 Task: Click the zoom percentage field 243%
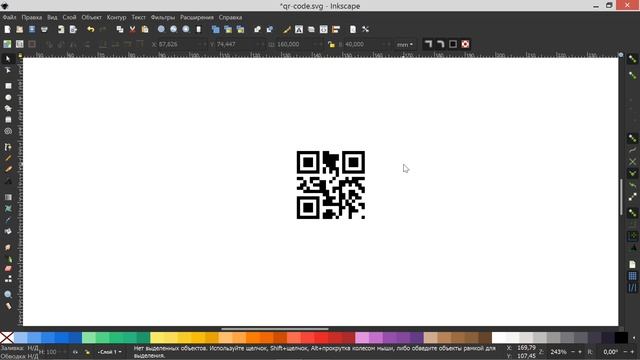(558, 352)
